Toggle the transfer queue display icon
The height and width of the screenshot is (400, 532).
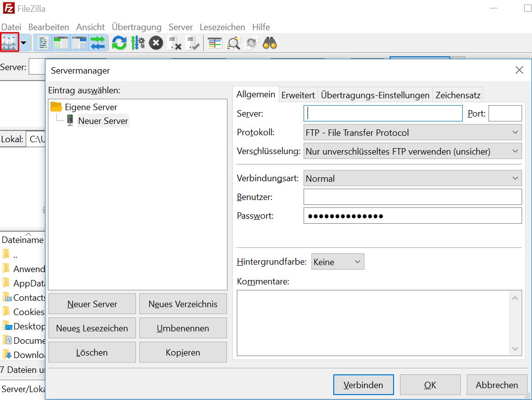(98, 43)
